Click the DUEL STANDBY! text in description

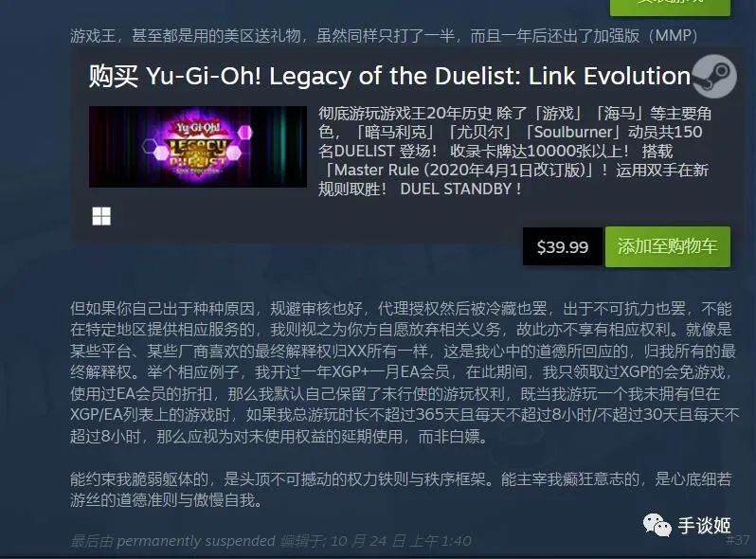(x=460, y=189)
